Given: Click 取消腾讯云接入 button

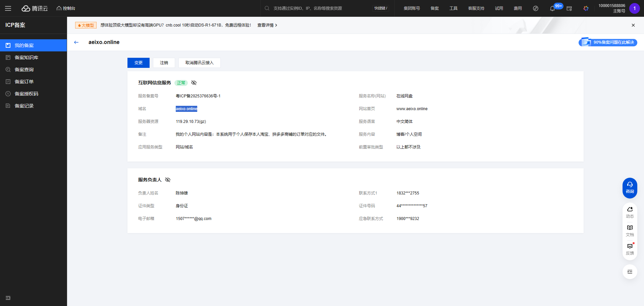Looking at the screenshot, I should tap(200, 63).
